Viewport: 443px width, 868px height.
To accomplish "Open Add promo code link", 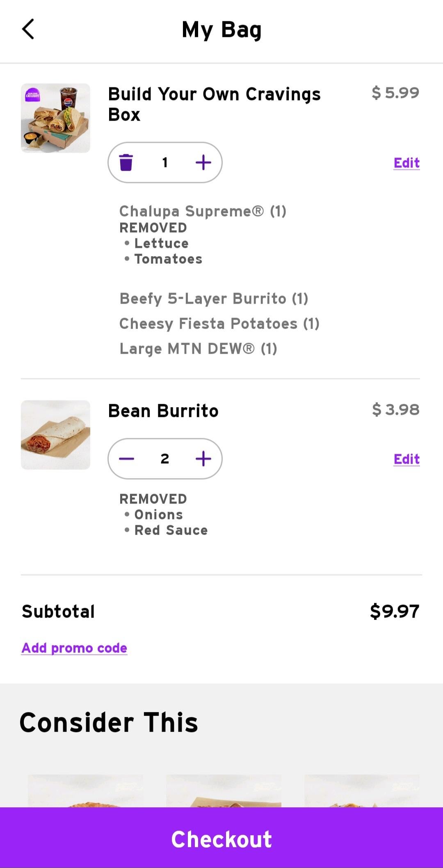I will click(74, 648).
